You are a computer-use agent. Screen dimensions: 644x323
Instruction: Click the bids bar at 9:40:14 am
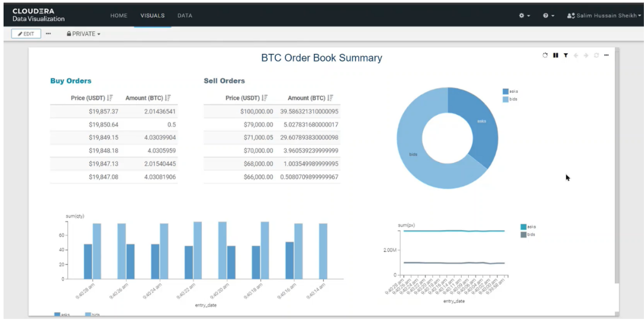(323, 251)
